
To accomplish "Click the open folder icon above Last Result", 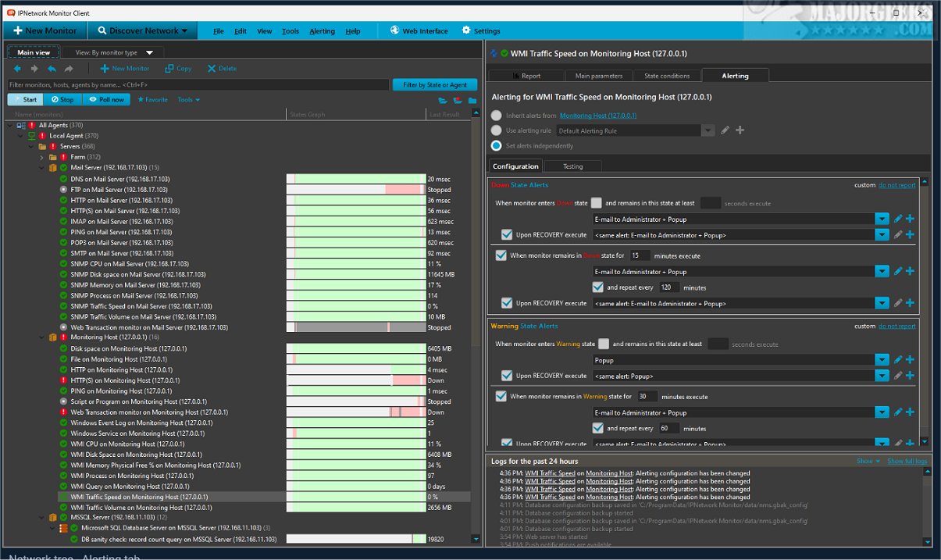I will [x=443, y=101].
